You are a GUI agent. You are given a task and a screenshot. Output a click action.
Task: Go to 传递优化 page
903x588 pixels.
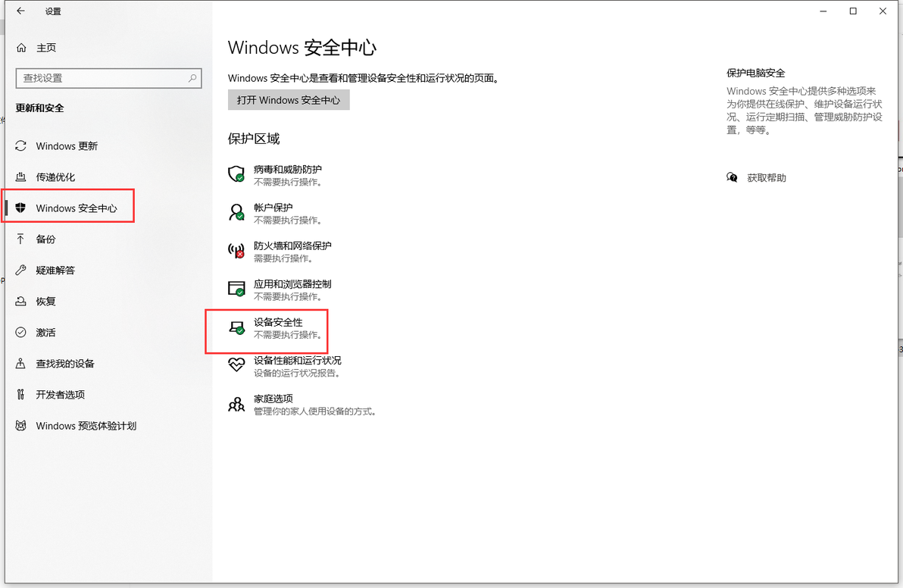[55, 177]
